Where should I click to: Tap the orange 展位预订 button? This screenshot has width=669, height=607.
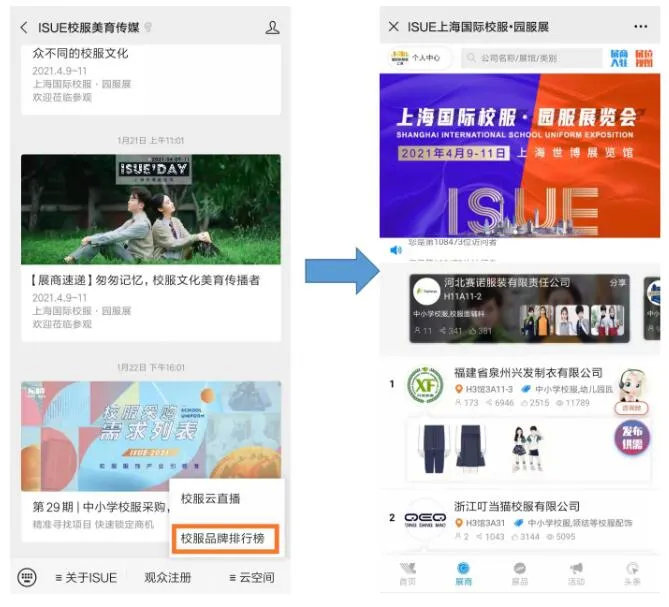click(x=644, y=58)
